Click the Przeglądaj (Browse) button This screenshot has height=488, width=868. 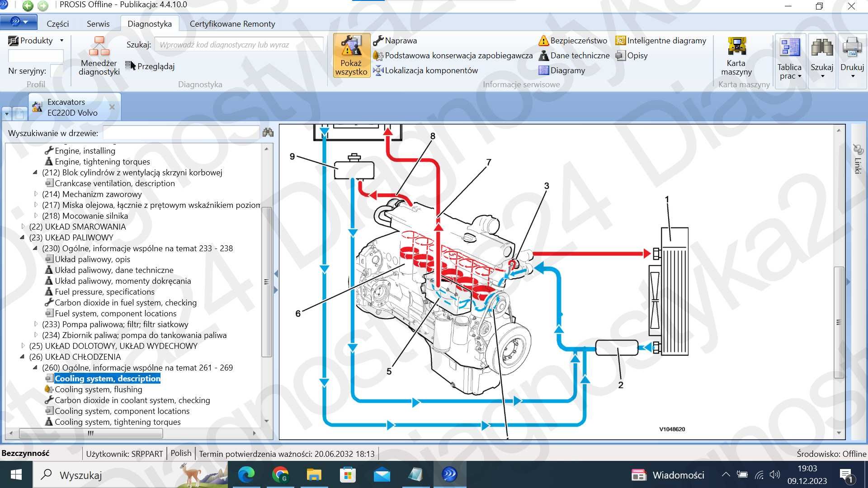click(x=151, y=66)
